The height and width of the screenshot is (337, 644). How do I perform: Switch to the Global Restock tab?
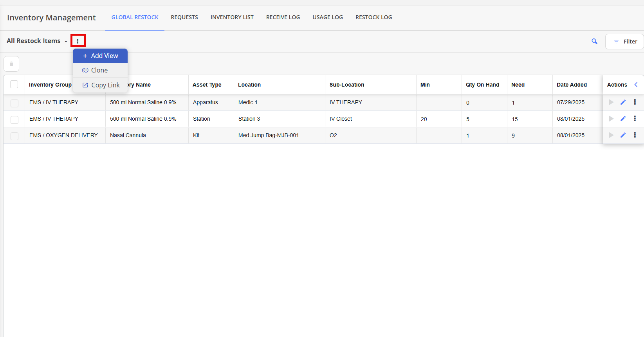point(135,17)
